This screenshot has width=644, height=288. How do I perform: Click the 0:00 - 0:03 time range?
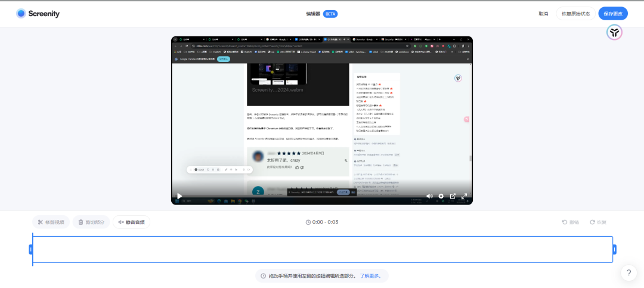point(322,222)
